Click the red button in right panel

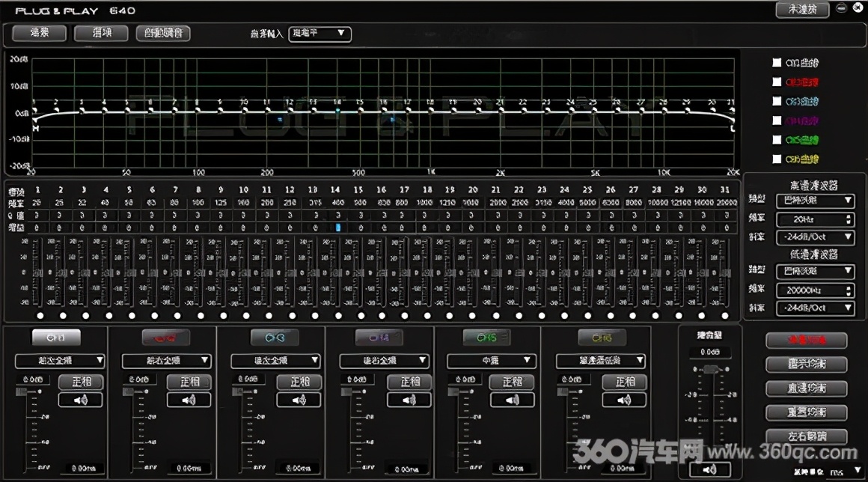[x=807, y=340]
